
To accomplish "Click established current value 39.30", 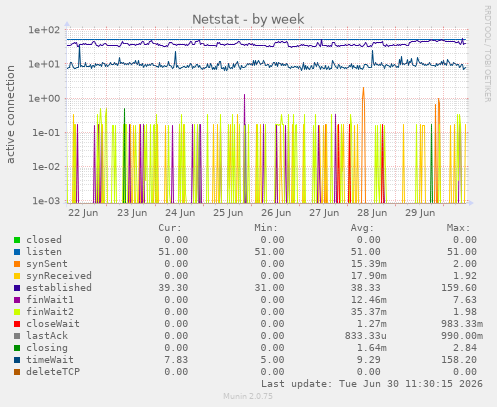I will pos(173,288).
